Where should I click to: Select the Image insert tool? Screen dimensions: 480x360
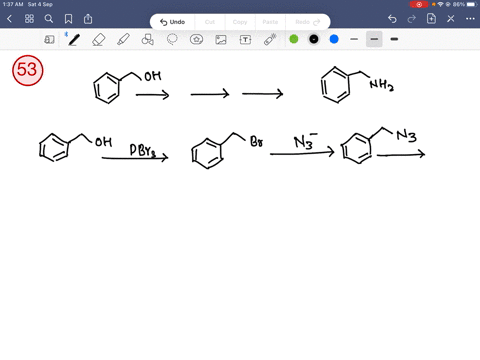click(221, 40)
